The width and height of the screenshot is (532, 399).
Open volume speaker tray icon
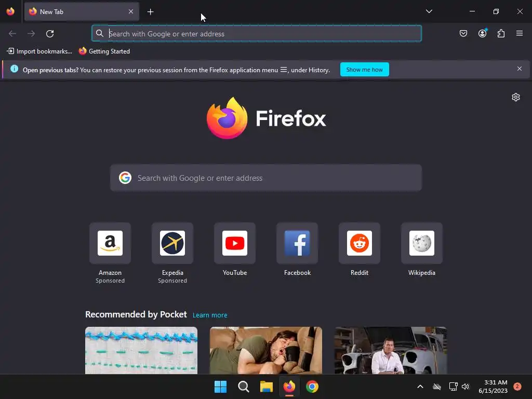pyautogui.click(x=465, y=387)
